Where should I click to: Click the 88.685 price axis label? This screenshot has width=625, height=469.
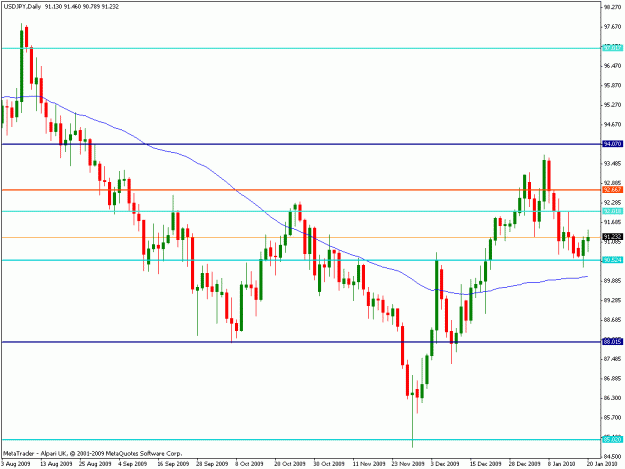point(613,320)
